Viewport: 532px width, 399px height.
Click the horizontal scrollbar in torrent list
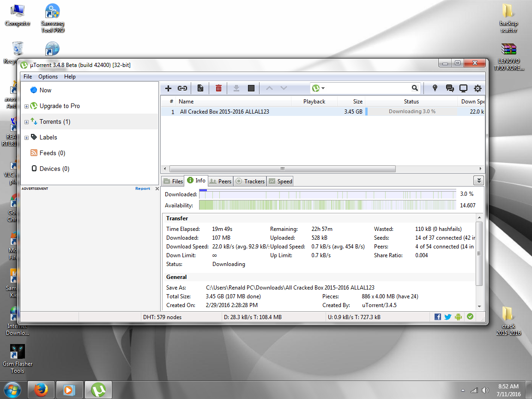[282, 169]
